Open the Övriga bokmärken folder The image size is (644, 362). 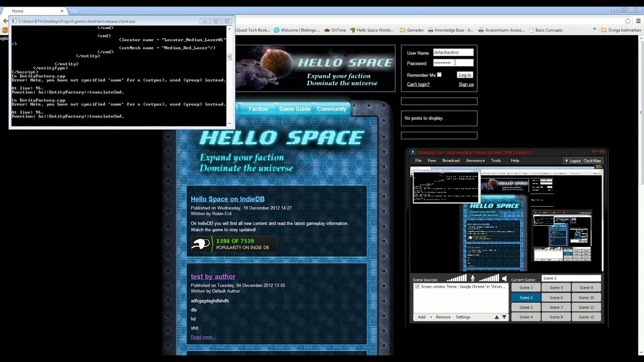coord(621,30)
